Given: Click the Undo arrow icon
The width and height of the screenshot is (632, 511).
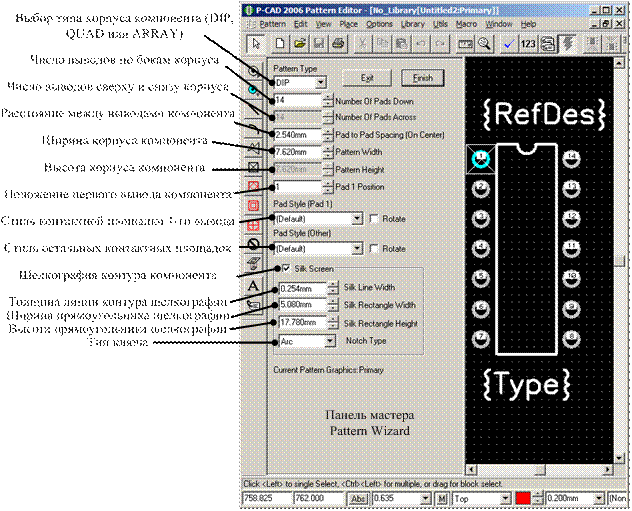Looking at the screenshot, I should [420, 43].
